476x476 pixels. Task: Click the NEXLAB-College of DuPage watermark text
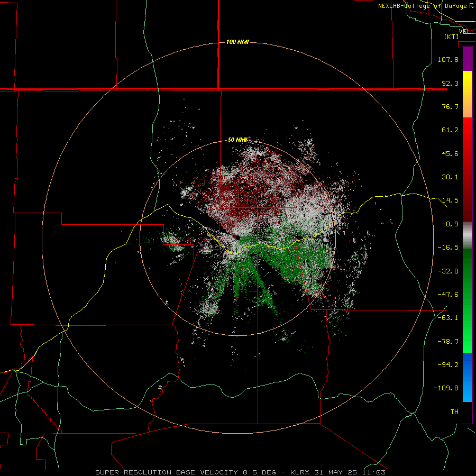coord(426,6)
